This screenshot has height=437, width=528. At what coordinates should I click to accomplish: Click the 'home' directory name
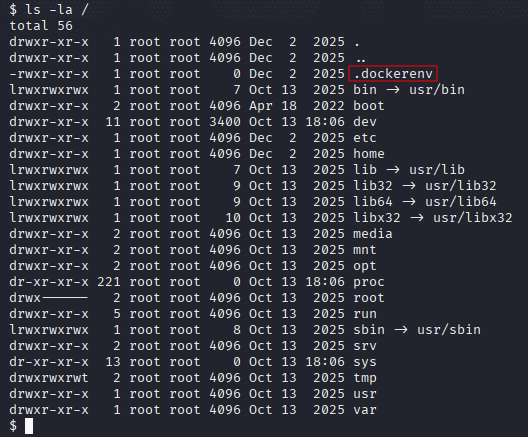tap(369, 154)
